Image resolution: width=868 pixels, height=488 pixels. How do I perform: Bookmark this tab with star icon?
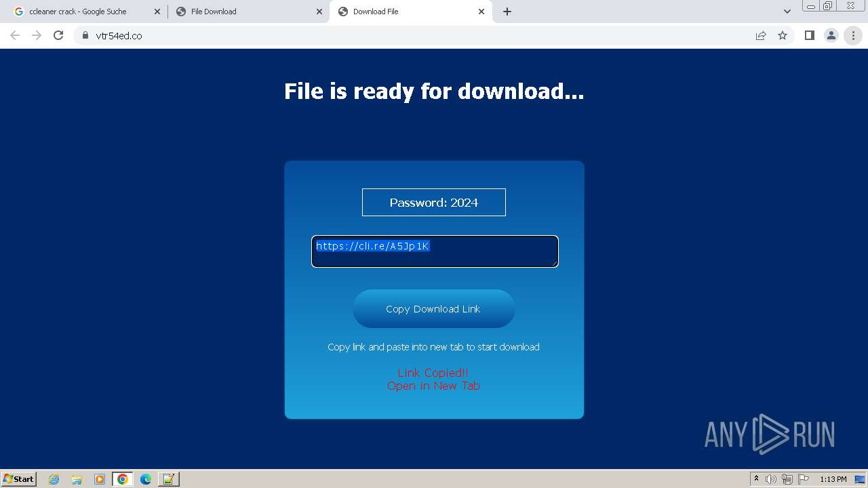(783, 35)
